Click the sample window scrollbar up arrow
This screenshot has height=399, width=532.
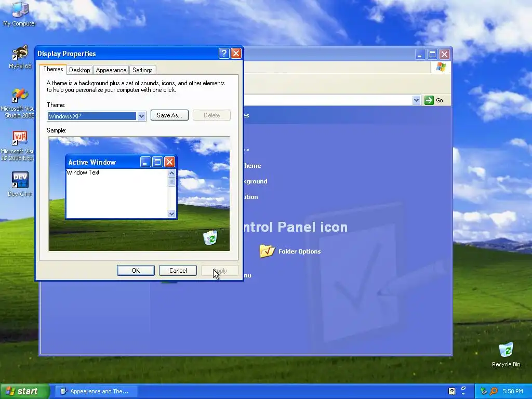coord(171,174)
